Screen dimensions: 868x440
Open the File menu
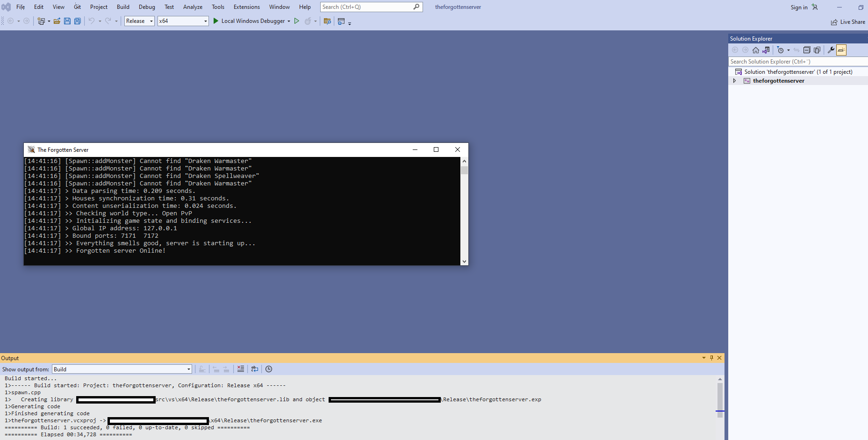point(21,7)
